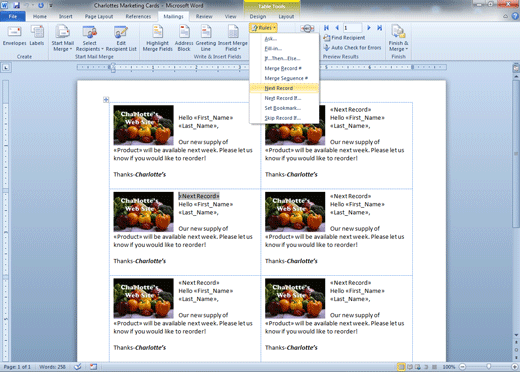The image size is (520, 372).
Task: Switch to the Review tab
Action: click(204, 16)
